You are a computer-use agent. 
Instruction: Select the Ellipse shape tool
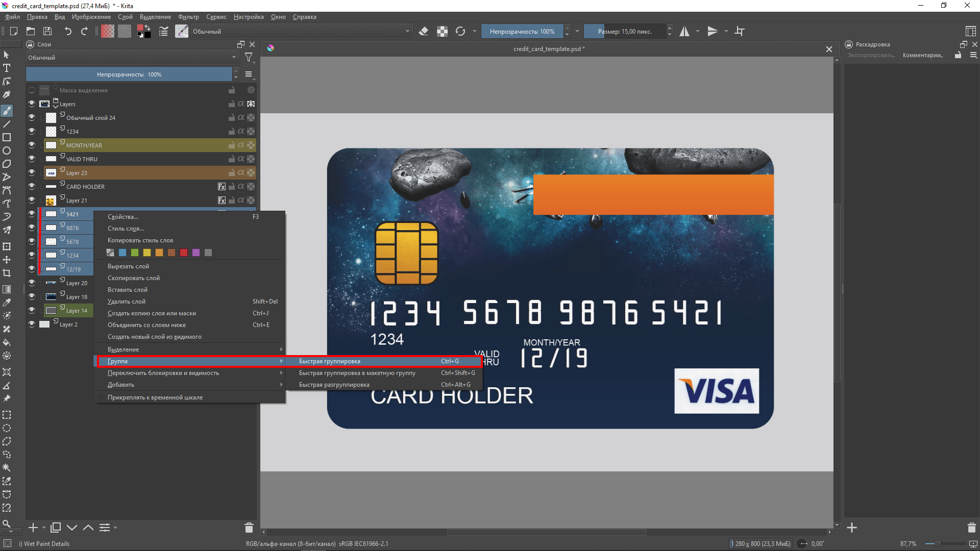[7, 151]
